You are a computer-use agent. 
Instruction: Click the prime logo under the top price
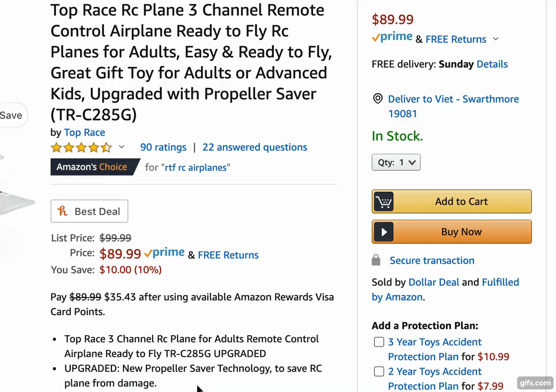(392, 37)
